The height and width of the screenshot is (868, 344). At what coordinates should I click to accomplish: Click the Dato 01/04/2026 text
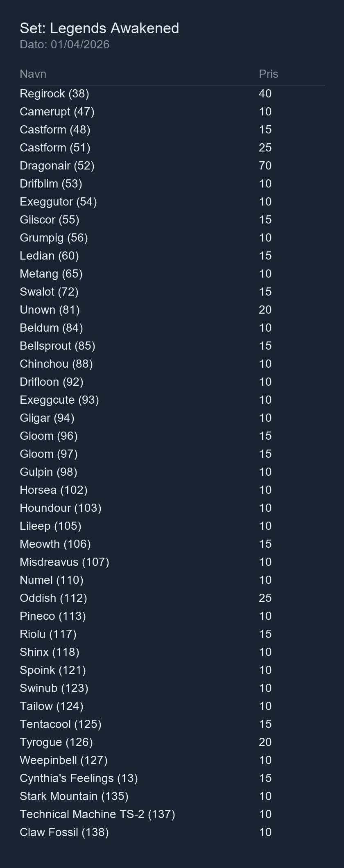tap(64, 45)
